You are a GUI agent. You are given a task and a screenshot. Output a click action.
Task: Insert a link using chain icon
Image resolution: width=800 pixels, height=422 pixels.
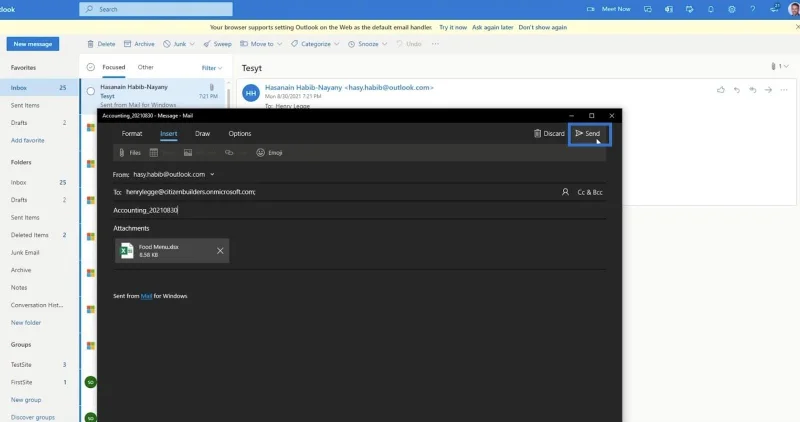pos(229,153)
